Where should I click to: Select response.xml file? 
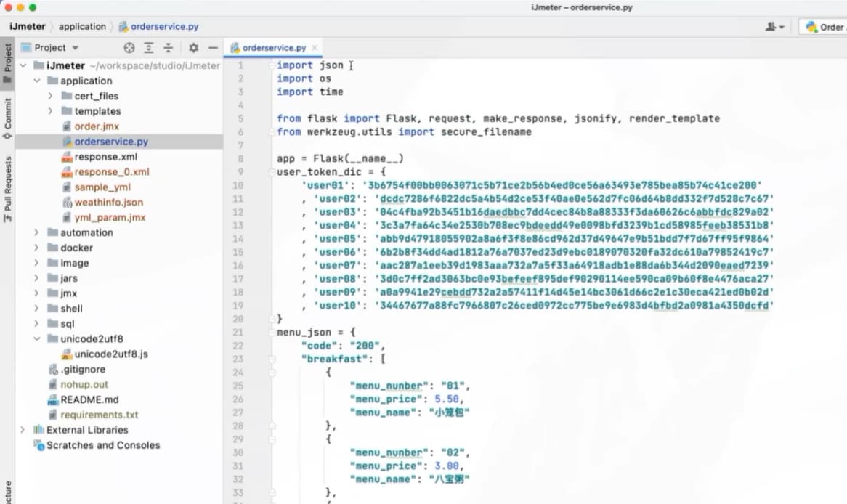[106, 156]
